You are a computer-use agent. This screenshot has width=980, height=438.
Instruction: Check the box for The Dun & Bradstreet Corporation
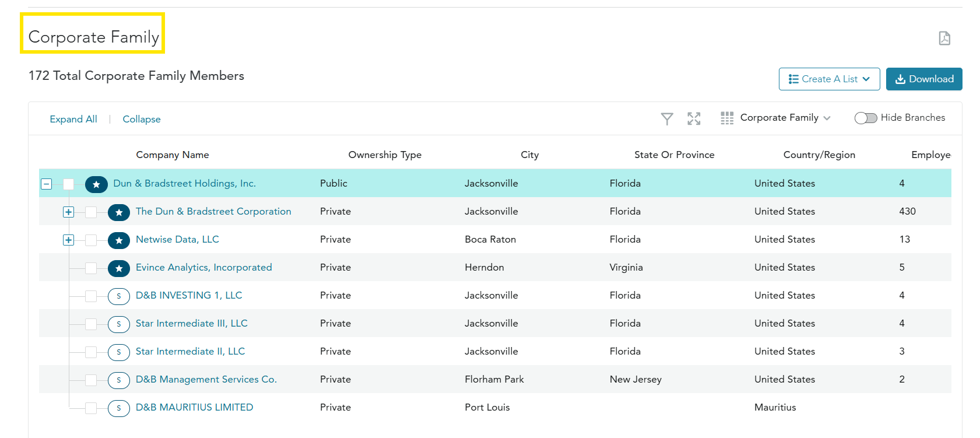[x=91, y=212]
